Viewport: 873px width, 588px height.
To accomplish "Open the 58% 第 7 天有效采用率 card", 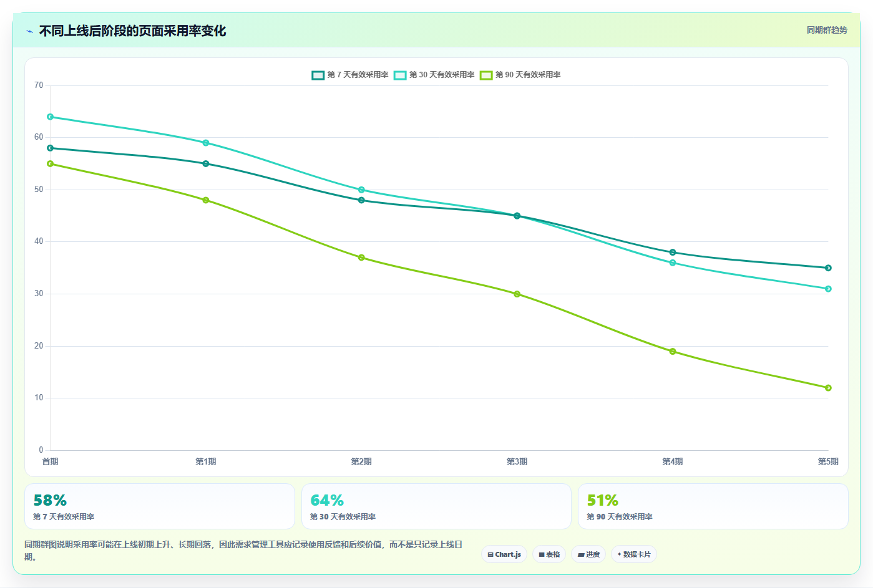I will point(160,506).
